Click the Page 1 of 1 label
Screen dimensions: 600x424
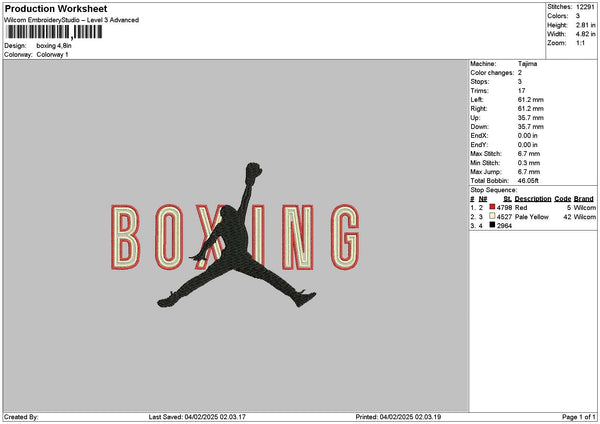[x=579, y=417]
